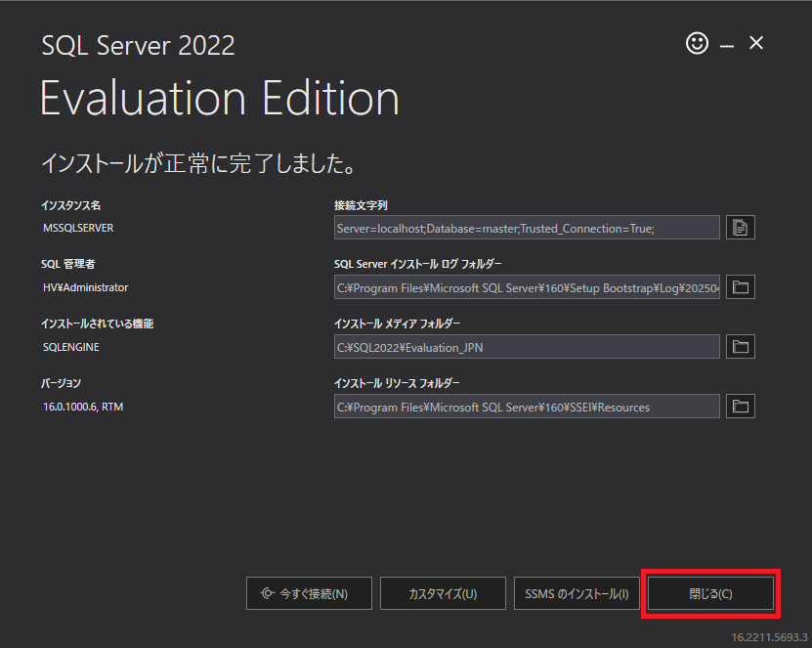Click the インストールされている機能 label
Viewport: 812px width, 648px height.
pyautogui.click(x=98, y=324)
